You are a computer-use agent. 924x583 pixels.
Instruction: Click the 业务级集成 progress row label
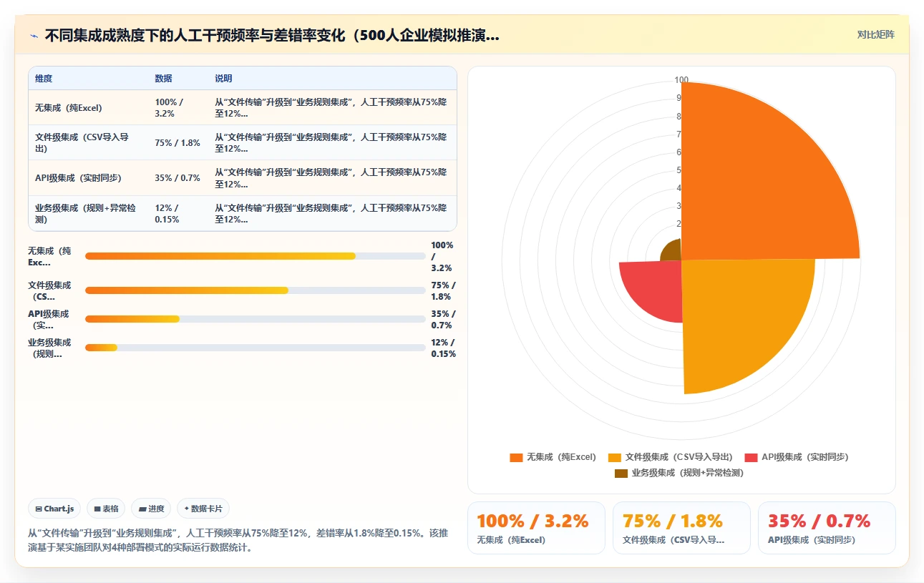click(49, 348)
